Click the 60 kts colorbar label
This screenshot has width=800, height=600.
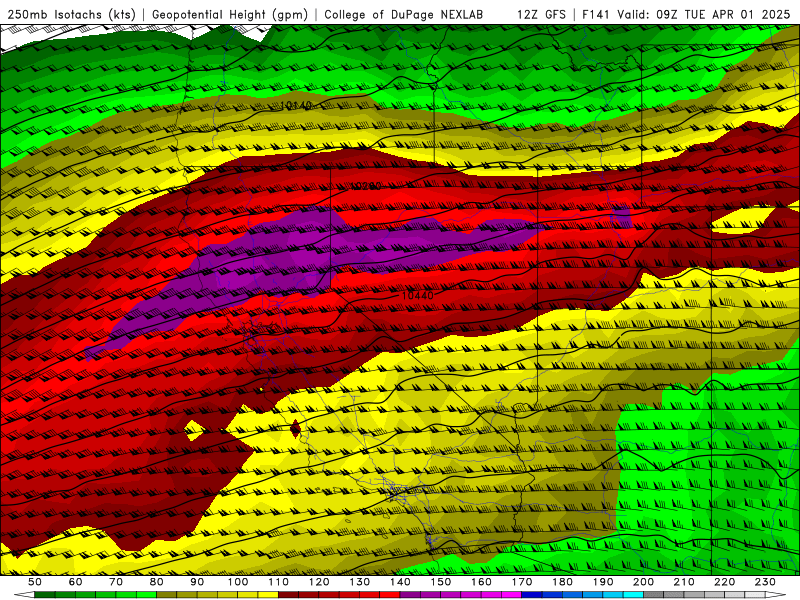(x=75, y=582)
